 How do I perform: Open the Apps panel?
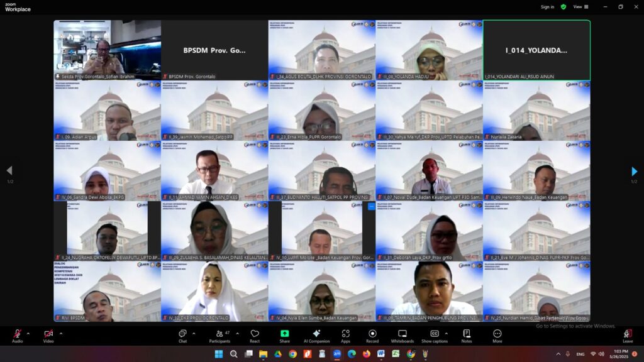(x=345, y=336)
